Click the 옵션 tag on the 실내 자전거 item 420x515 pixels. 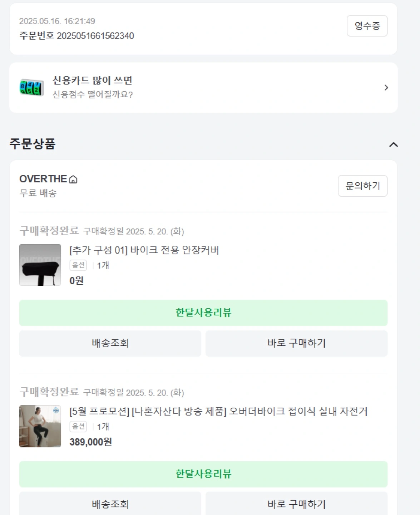point(78,426)
